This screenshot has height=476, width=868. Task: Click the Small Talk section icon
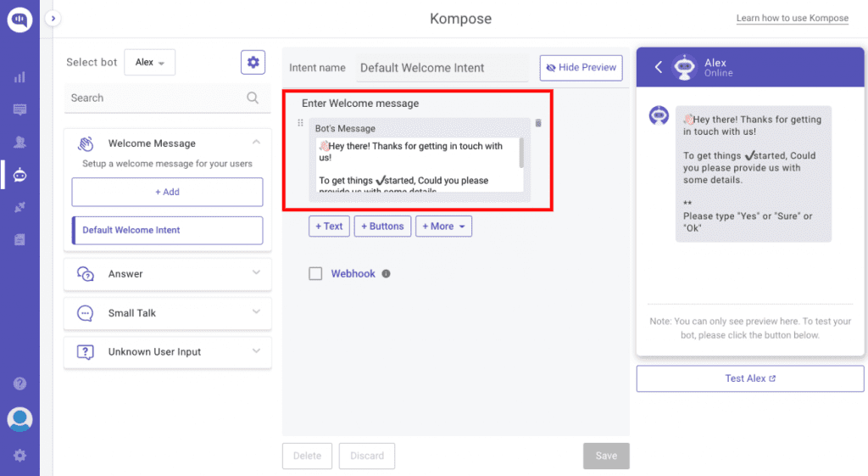(x=86, y=313)
